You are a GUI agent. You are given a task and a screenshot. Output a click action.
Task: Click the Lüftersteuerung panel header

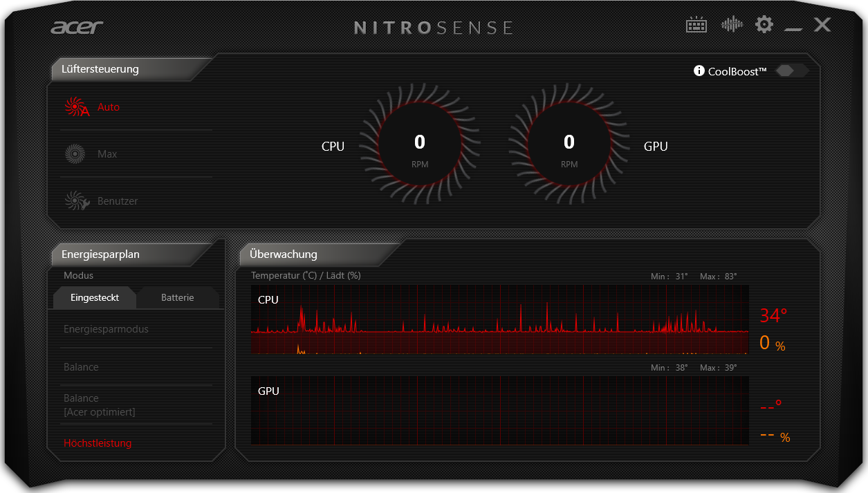(x=130, y=69)
